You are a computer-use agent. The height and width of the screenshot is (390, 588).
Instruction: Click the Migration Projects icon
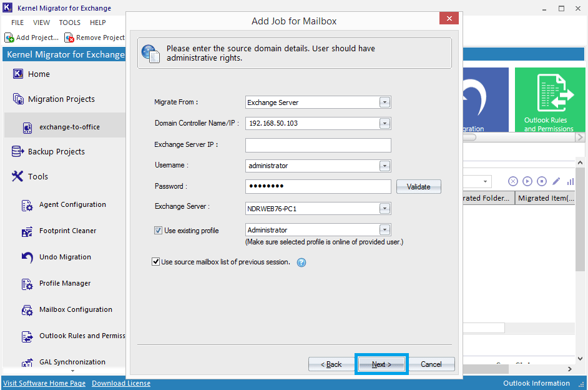coord(18,99)
